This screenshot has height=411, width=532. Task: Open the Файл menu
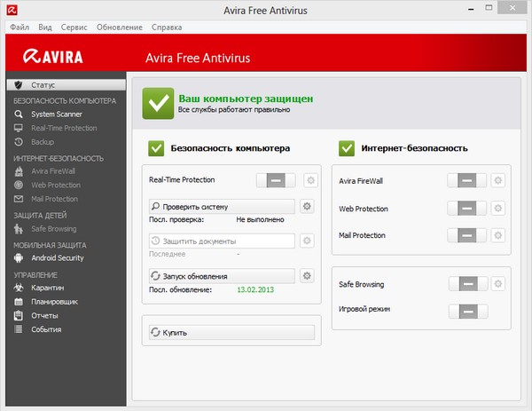[x=20, y=28]
